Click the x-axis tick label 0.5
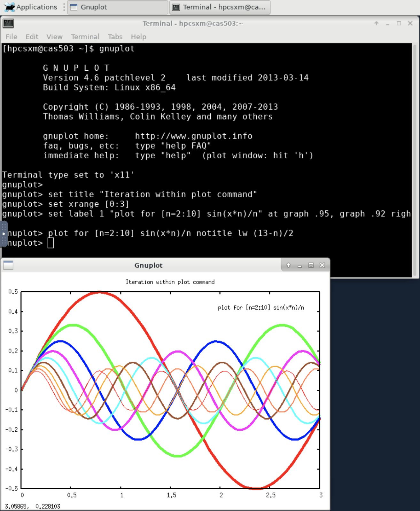Viewport: 420px width, 511px height. [72, 495]
